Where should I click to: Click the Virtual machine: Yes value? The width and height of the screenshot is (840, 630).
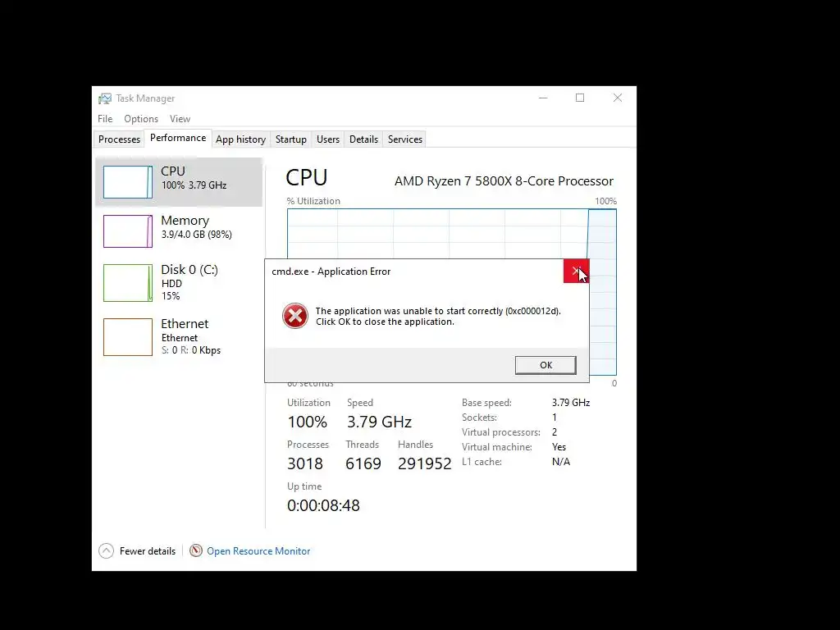click(x=559, y=447)
